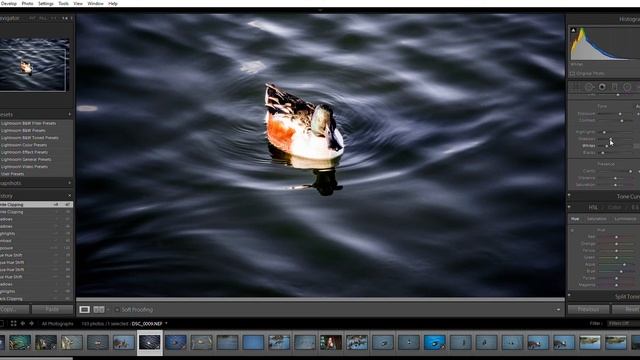The image size is (640, 360).
Task: Select the Exposure step in History
Action: click(x=36, y=248)
